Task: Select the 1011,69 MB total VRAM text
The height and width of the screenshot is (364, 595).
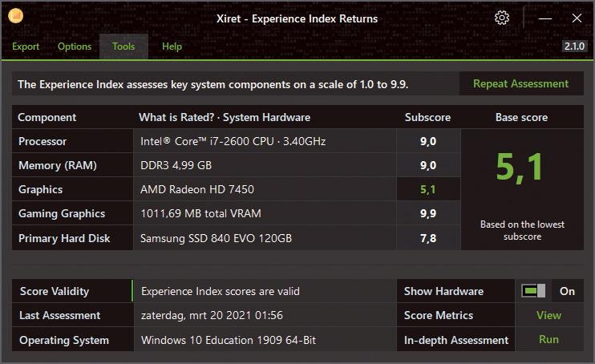Action: [200, 213]
